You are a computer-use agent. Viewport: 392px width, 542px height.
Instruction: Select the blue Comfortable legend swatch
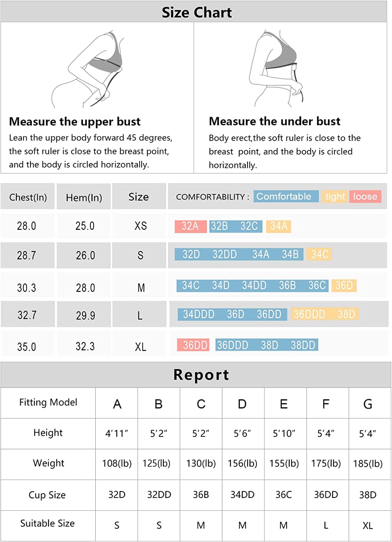(285, 197)
